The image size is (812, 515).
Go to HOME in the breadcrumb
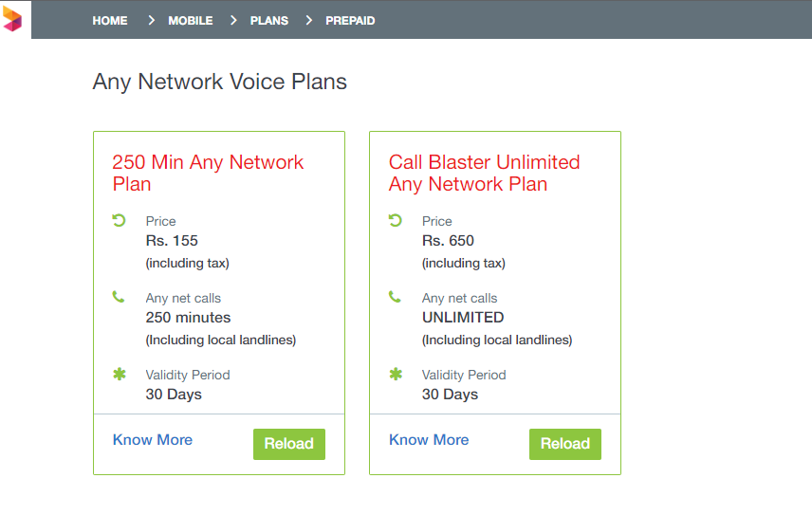pyautogui.click(x=110, y=21)
